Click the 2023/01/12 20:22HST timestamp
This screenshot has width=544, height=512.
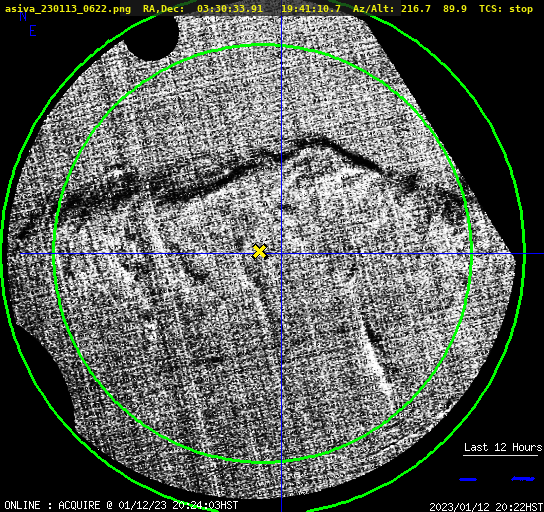(486, 507)
